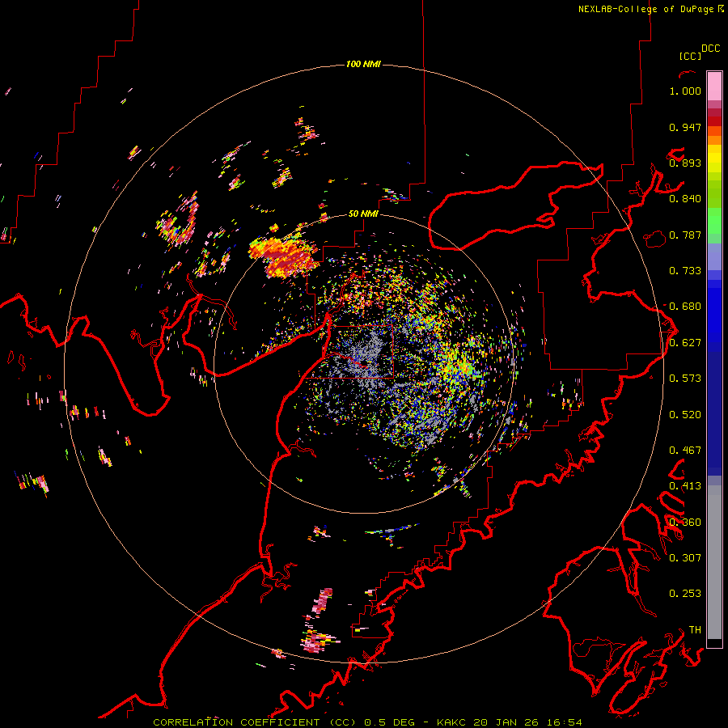The width and height of the screenshot is (728, 728).
Task: Click the 0.733 scale value
Action: (x=685, y=271)
